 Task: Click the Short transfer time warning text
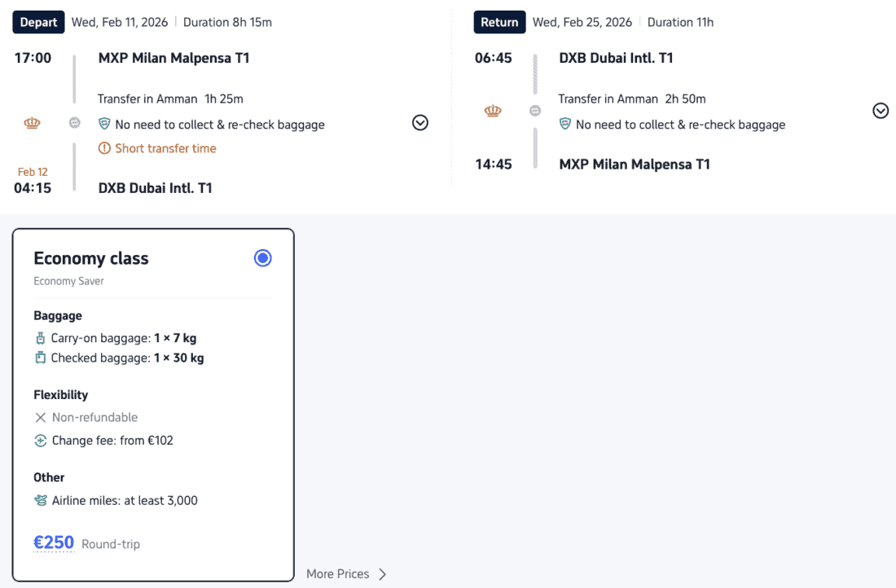[165, 148]
